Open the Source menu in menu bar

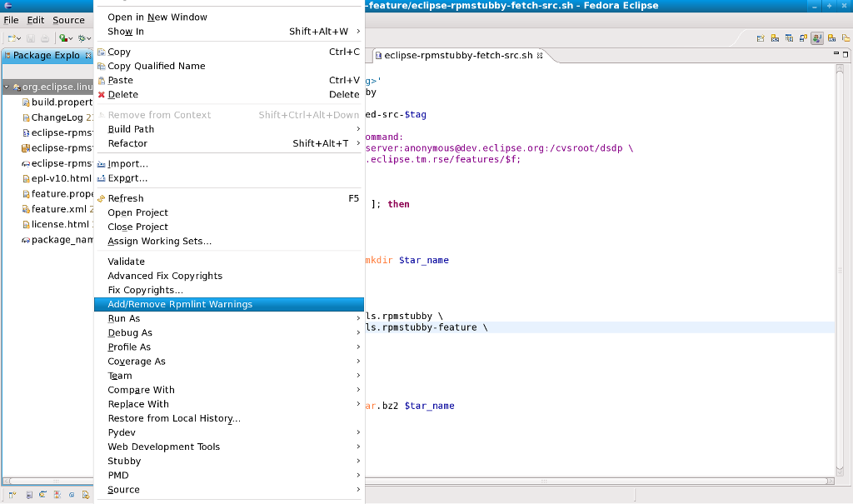(68, 20)
